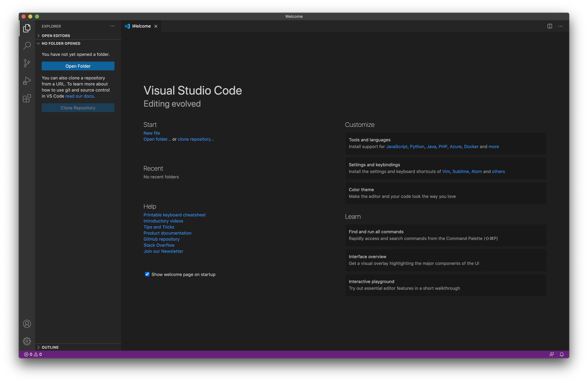588x383 pixels.
Task: Open the Interface overview card
Action: (446, 260)
